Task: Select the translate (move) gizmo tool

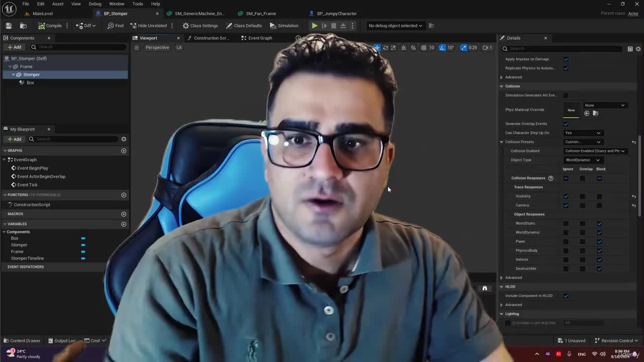Action: click(x=376, y=48)
